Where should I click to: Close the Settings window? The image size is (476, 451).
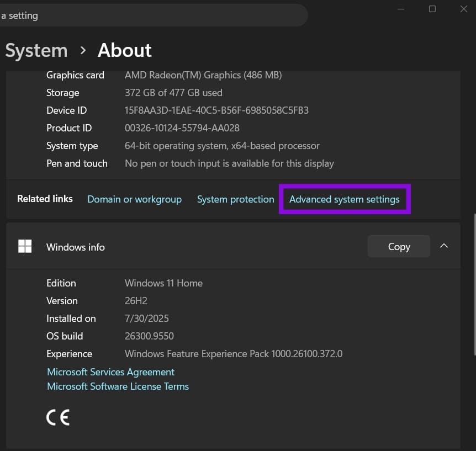(463, 9)
